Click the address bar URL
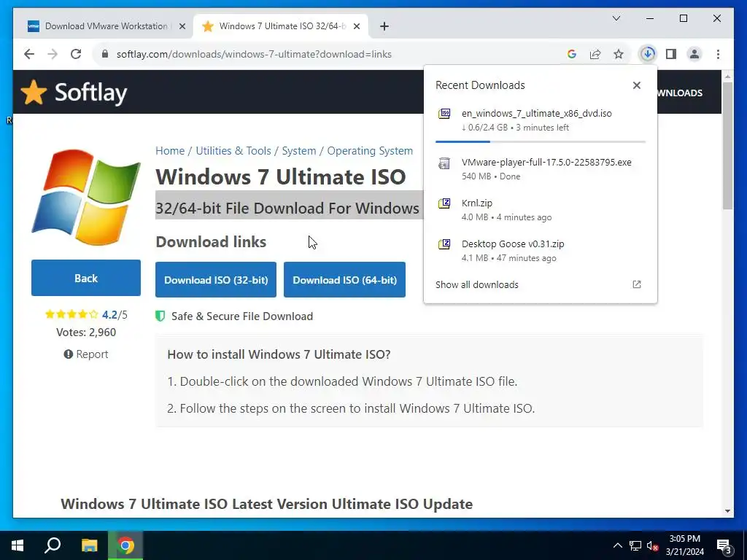Screen dimensions: 747x560 pos(254,54)
